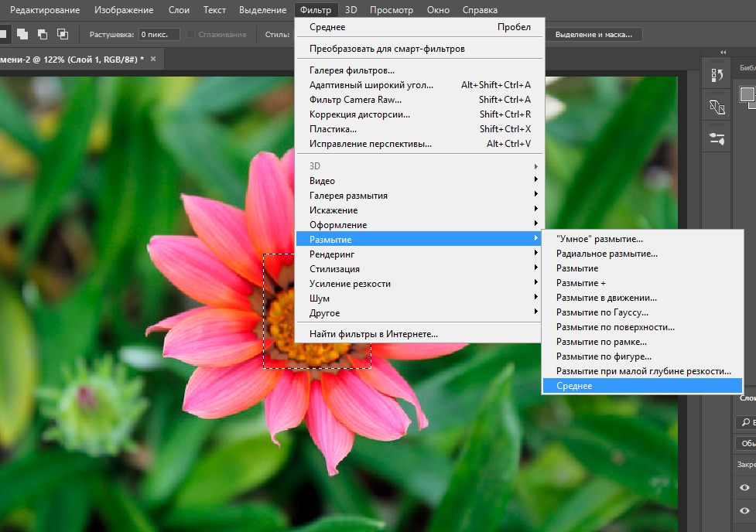Image resolution: width=756 pixels, height=532 pixels.
Task: Close the open Фильтр menu via its title
Action: (x=316, y=9)
